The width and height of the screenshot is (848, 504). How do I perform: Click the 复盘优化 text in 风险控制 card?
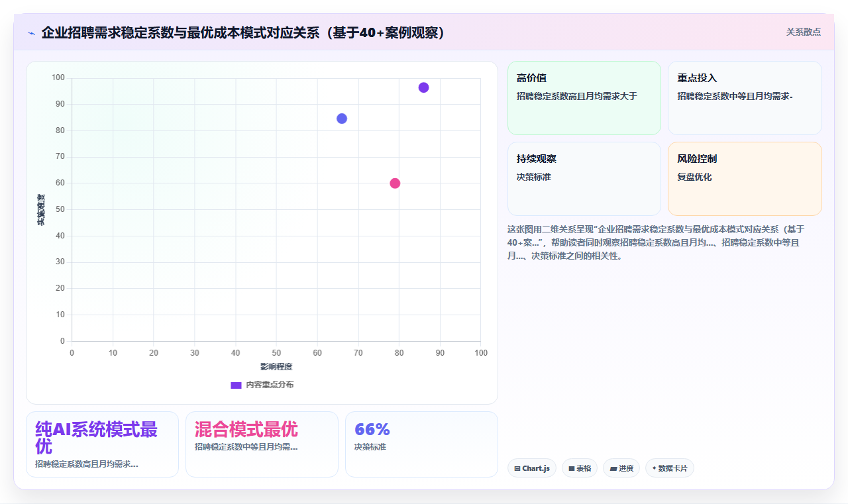(694, 177)
